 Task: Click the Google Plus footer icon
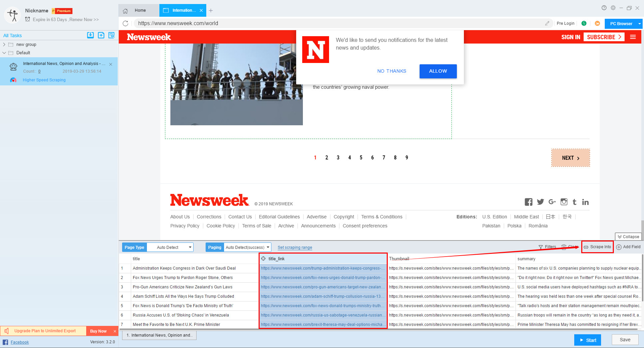pyautogui.click(x=552, y=202)
